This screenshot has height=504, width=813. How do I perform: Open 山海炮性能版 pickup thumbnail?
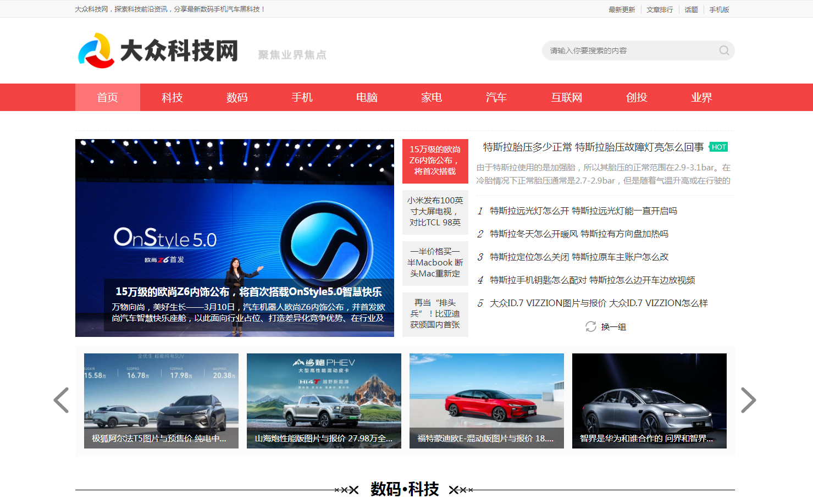pyautogui.click(x=324, y=401)
